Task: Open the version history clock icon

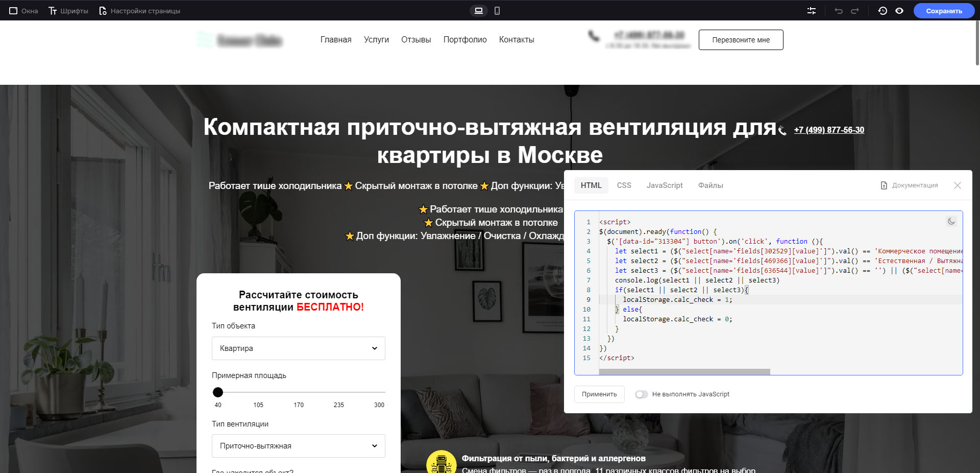Action: (883, 11)
